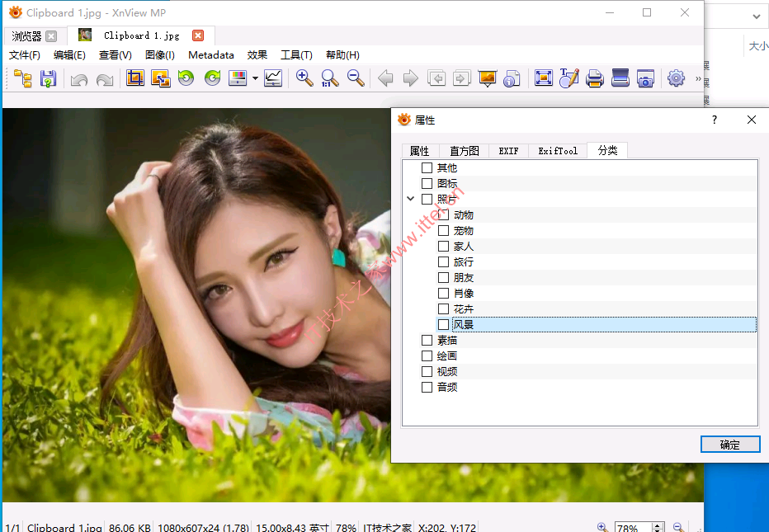The height and width of the screenshot is (532, 769).
Task: Open Settings gear icon
Action: [677, 78]
